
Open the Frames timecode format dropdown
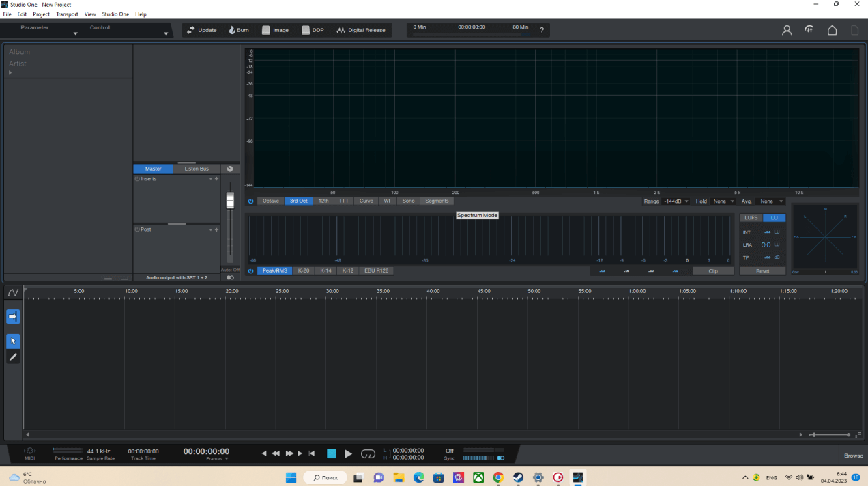(217, 459)
